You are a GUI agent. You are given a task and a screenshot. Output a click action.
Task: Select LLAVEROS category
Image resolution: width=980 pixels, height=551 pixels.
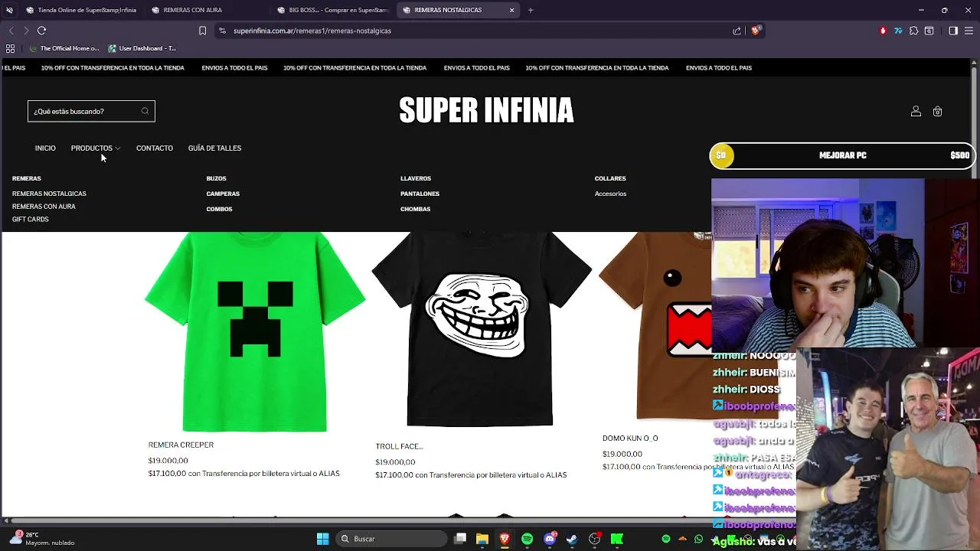[x=416, y=178]
